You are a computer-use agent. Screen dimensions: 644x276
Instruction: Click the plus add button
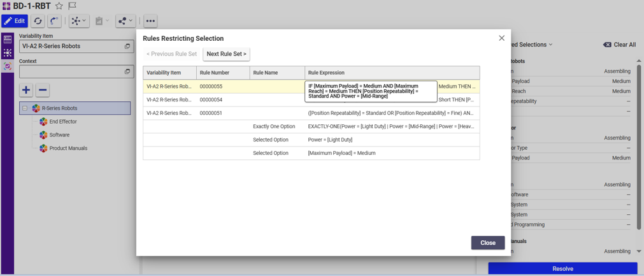tap(26, 89)
